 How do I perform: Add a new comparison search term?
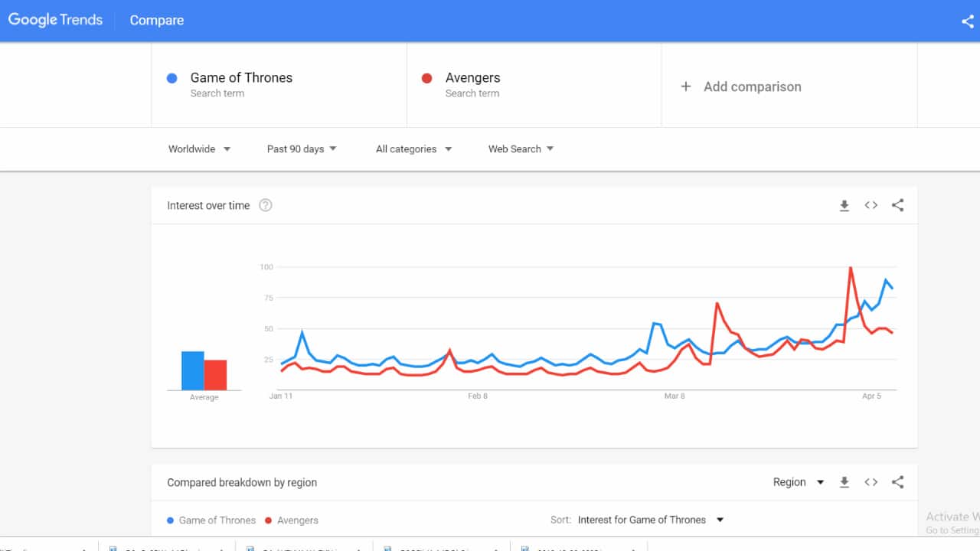pos(740,86)
